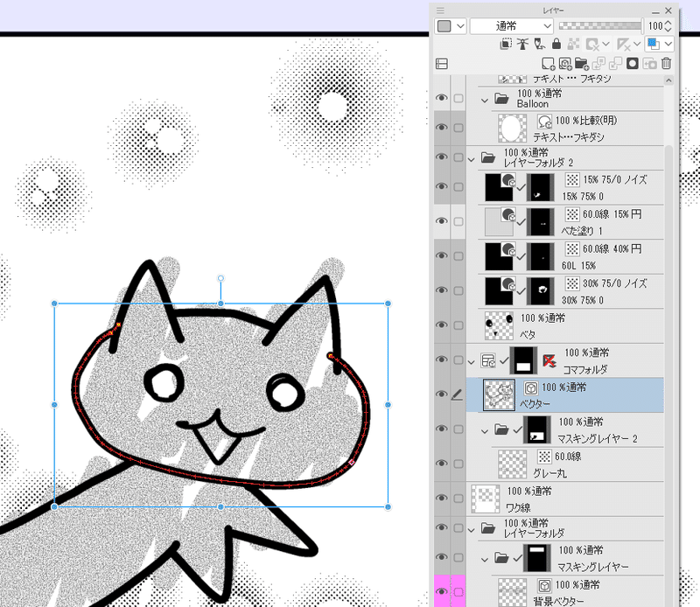The image size is (700, 607).
Task: Open palette color dropdown beside gray swatch
Action: coord(461,26)
